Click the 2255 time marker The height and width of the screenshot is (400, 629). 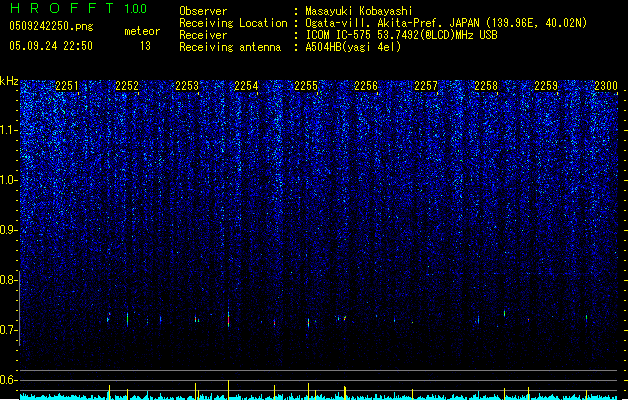[306, 86]
